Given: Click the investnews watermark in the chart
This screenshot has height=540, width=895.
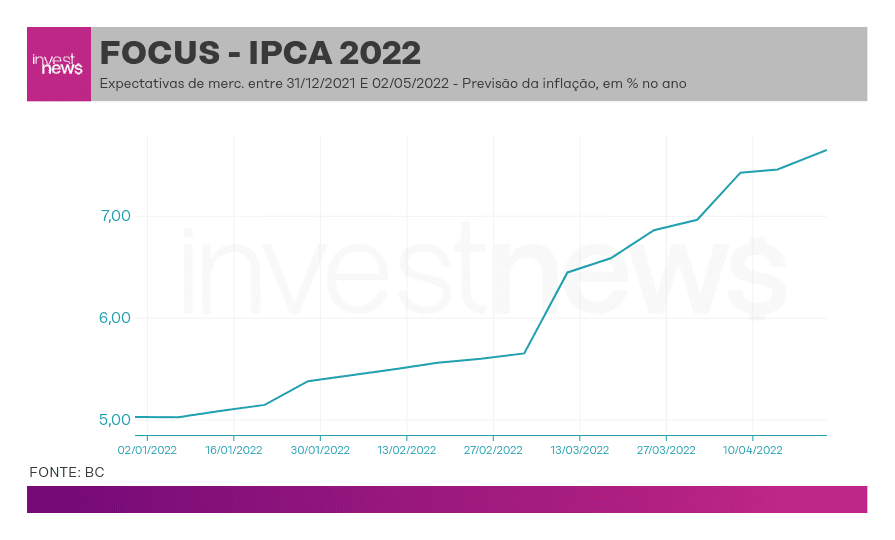Looking at the screenshot, I should 484,273.
